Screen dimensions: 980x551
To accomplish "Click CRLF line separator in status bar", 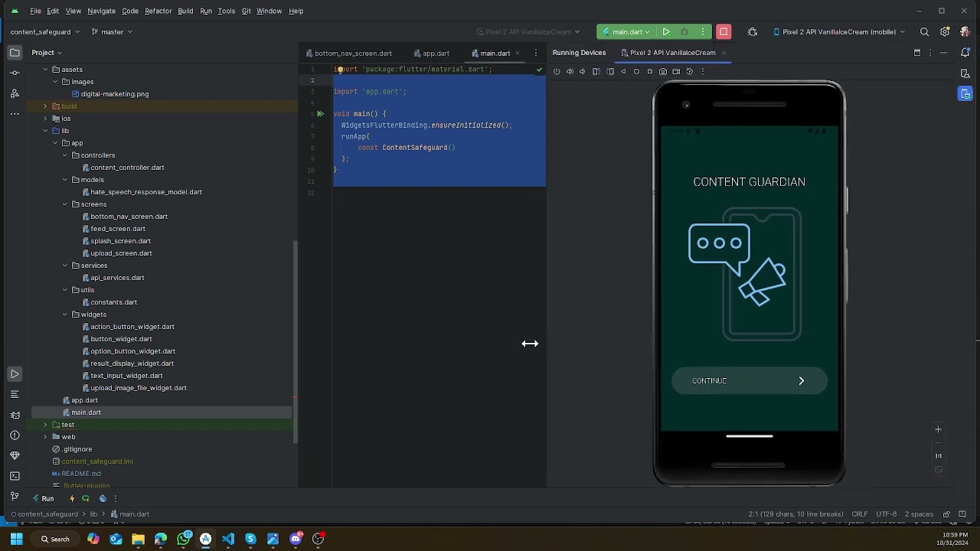I will coord(860,514).
